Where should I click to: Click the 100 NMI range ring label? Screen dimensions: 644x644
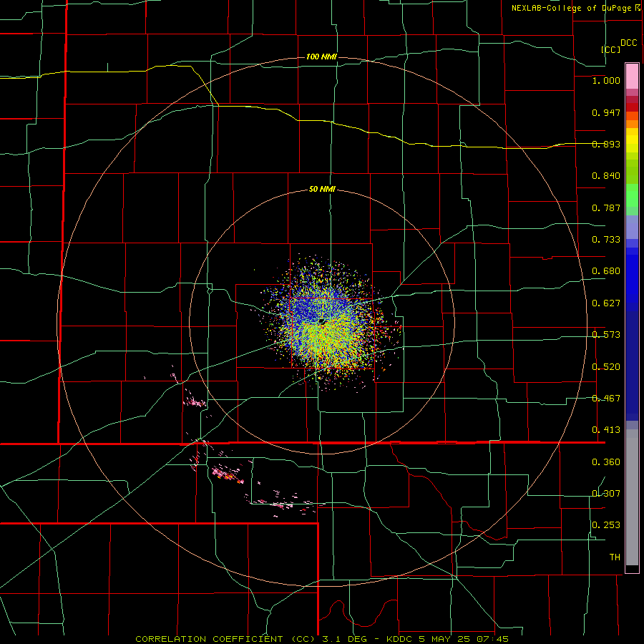(321, 57)
